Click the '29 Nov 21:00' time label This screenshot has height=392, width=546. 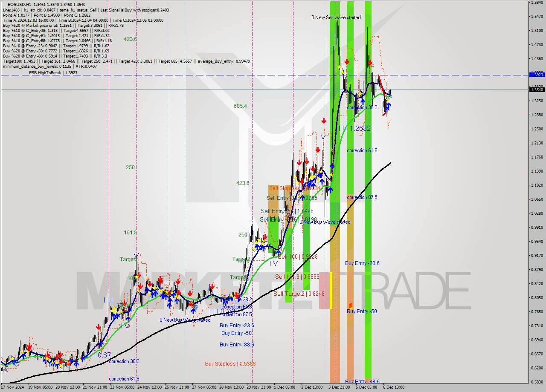tap(258, 387)
